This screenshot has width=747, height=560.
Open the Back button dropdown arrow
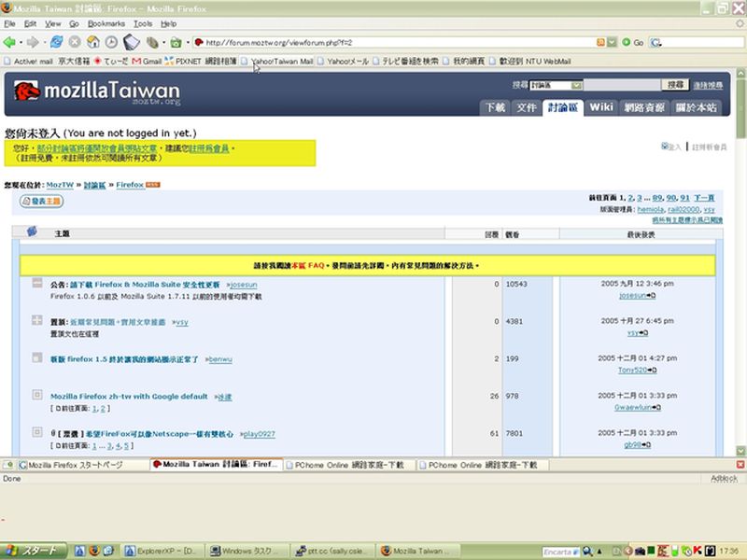[21, 43]
